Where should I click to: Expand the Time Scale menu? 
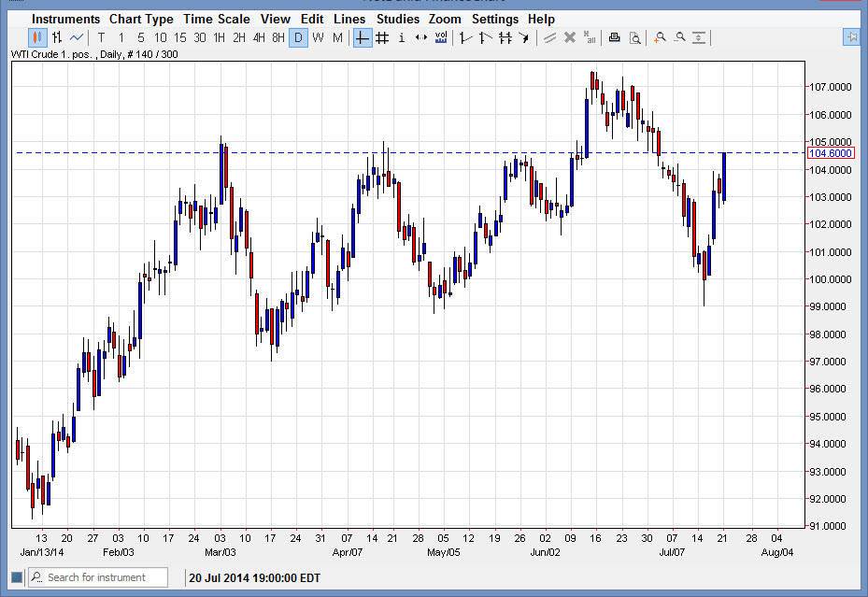216,19
